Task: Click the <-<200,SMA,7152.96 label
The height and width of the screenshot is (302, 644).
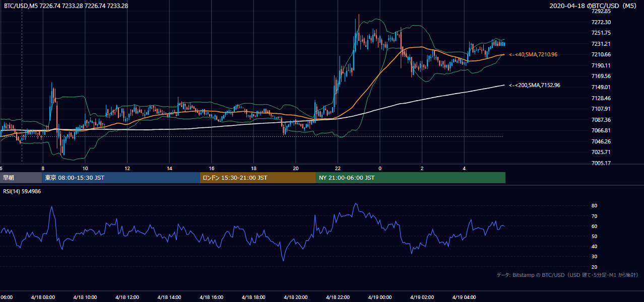Action: (x=535, y=85)
